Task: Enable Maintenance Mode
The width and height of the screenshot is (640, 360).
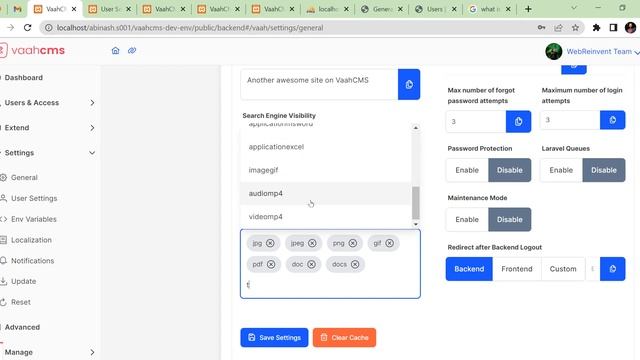Action: pos(467,220)
